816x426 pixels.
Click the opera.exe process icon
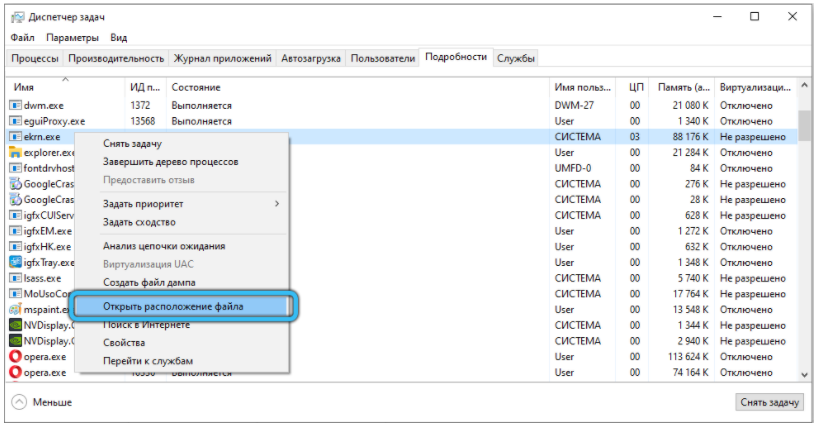15,356
